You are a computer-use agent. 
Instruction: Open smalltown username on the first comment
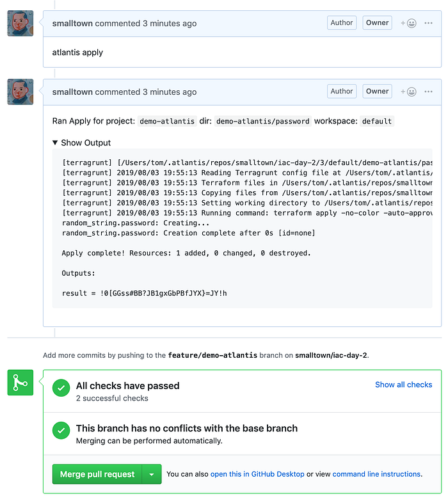[x=72, y=23]
